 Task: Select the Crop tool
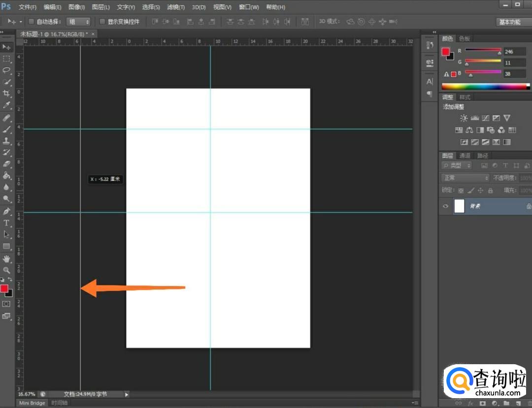7,94
